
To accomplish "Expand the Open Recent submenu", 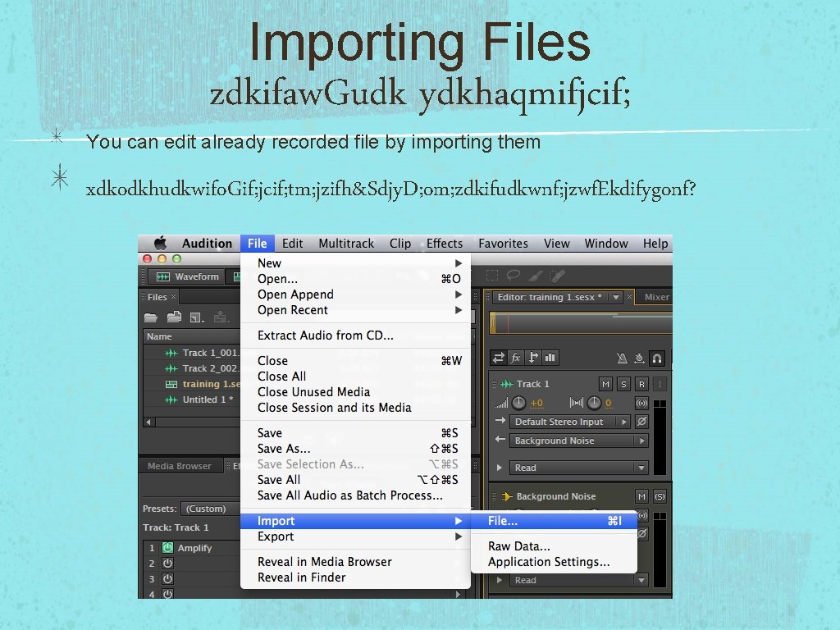I will [x=356, y=309].
